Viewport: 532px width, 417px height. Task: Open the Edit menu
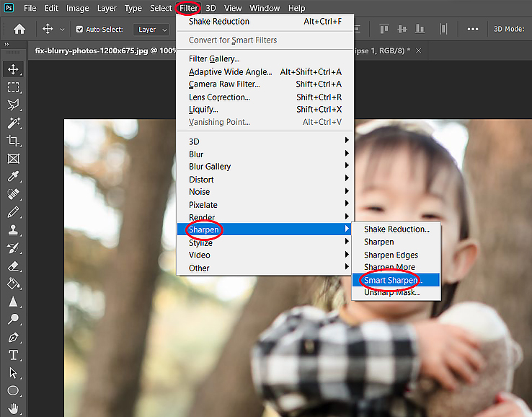[x=51, y=8]
